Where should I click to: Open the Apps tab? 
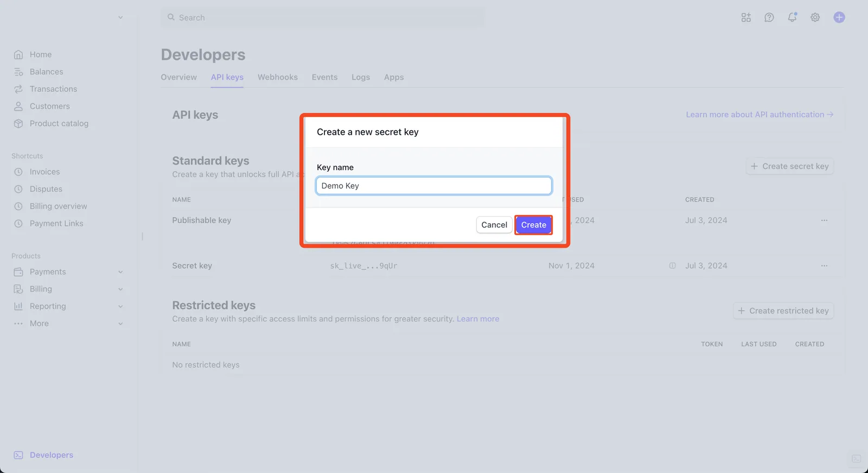coord(394,77)
